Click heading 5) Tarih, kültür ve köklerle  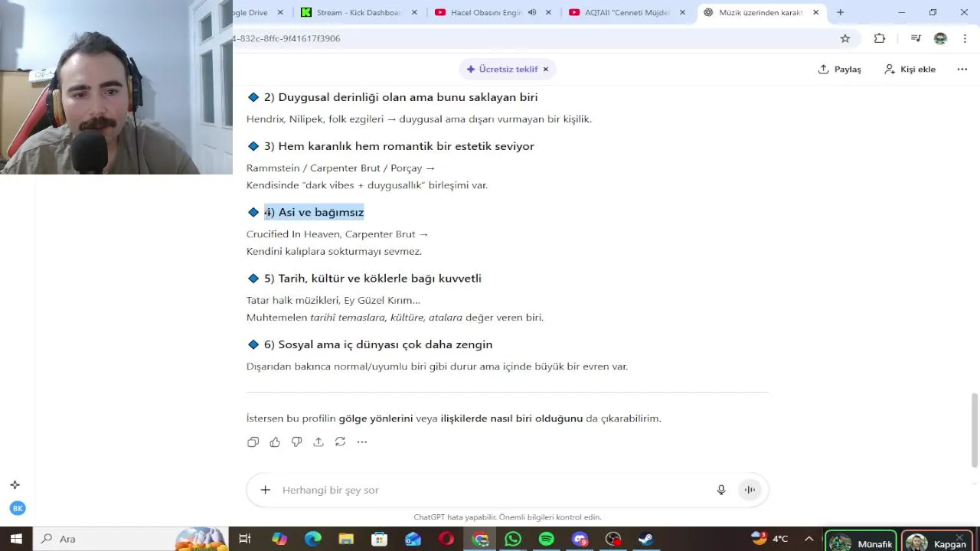[372, 279]
